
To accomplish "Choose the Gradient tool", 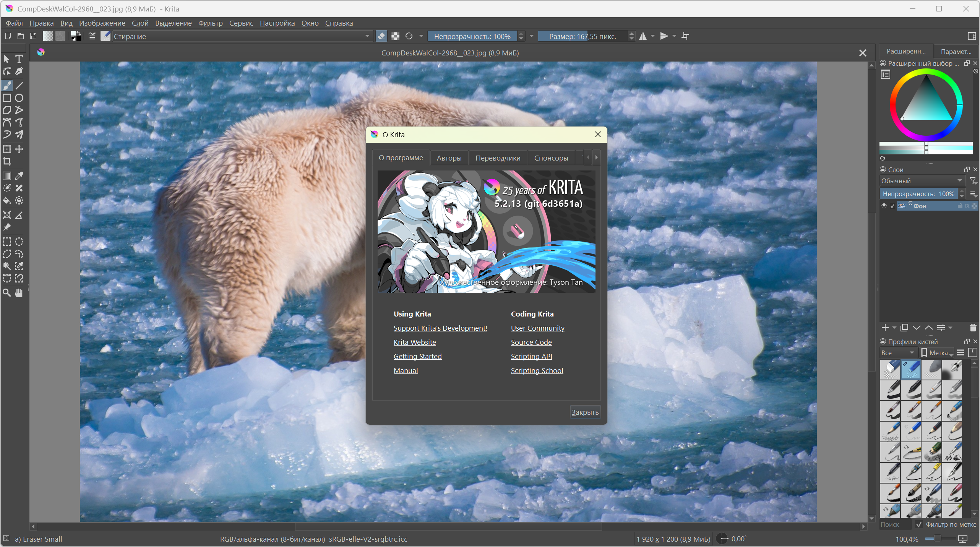I will 7,176.
